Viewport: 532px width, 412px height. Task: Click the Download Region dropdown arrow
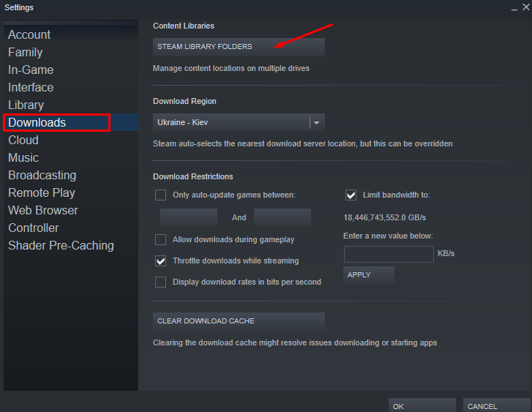pyautogui.click(x=317, y=123)
